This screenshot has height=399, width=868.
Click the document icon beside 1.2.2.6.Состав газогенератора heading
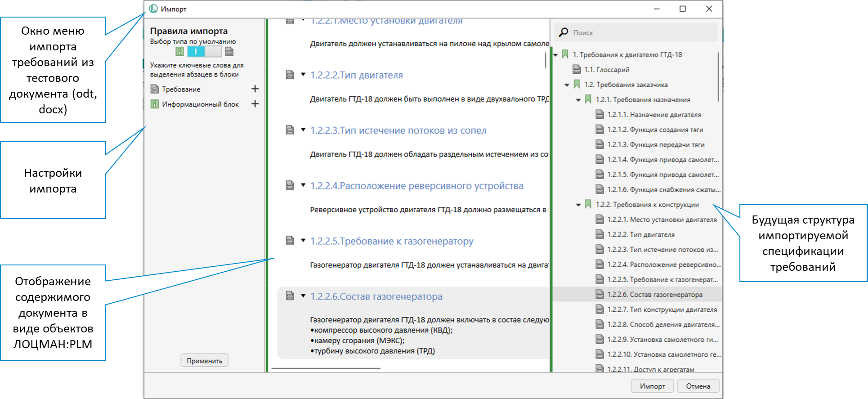(x=290, y=296)
